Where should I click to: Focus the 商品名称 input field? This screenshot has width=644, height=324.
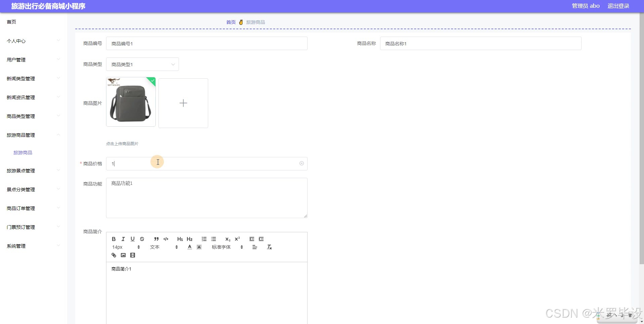[480, 43]
